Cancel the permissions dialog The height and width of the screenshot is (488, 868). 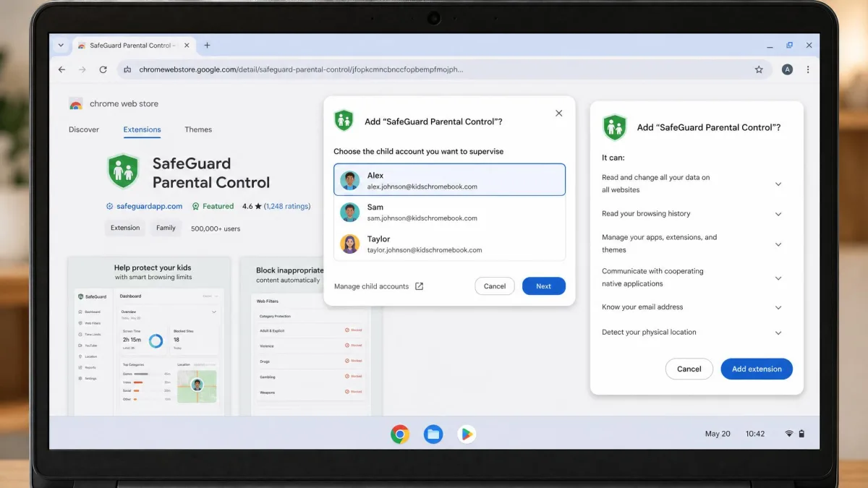(x=689, y=369)
